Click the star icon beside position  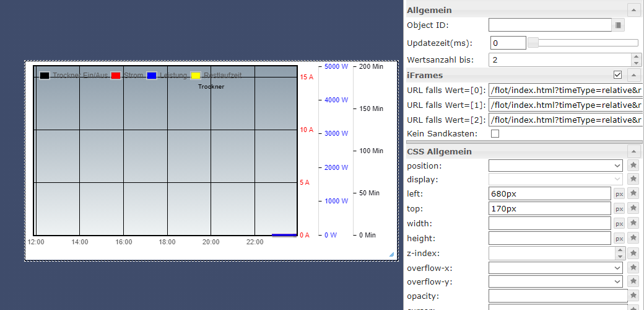633,166
